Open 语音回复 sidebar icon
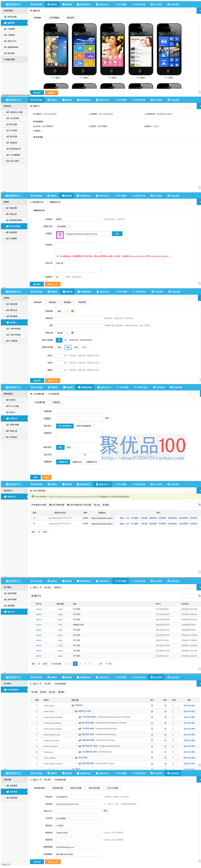The width and height of the screenshot is (201, 868). [x=8, y=143]
